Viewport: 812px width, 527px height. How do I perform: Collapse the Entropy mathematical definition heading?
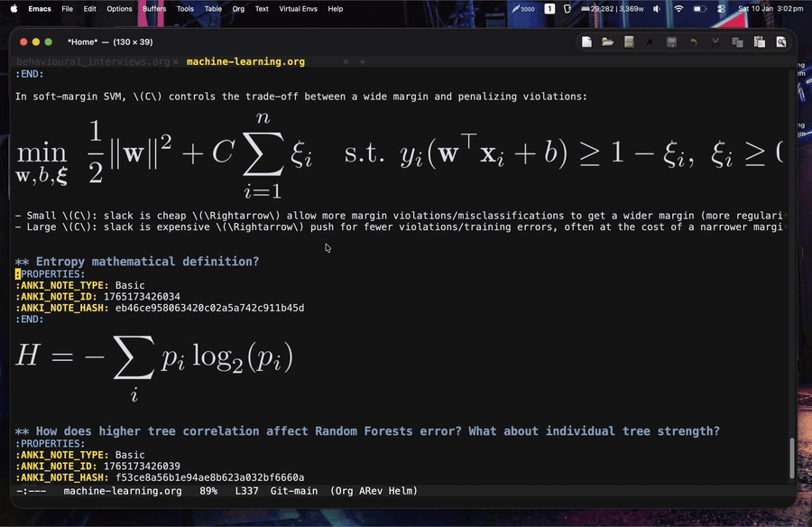pos(146,262)
